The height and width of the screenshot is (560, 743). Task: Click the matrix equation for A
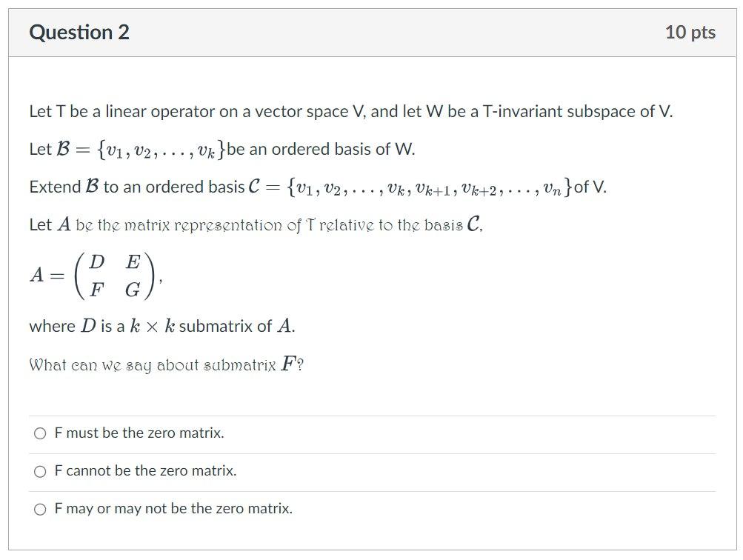pos(96,275)
